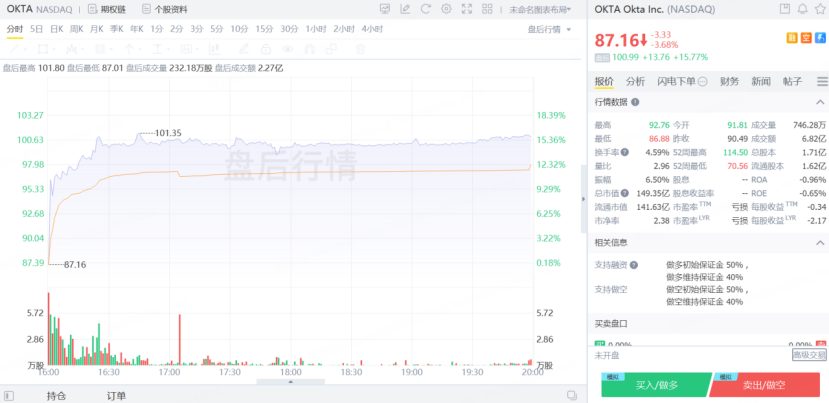Toggle drawings visibility eye icon
The image size is (829, 403).
[x=288, y=49]
